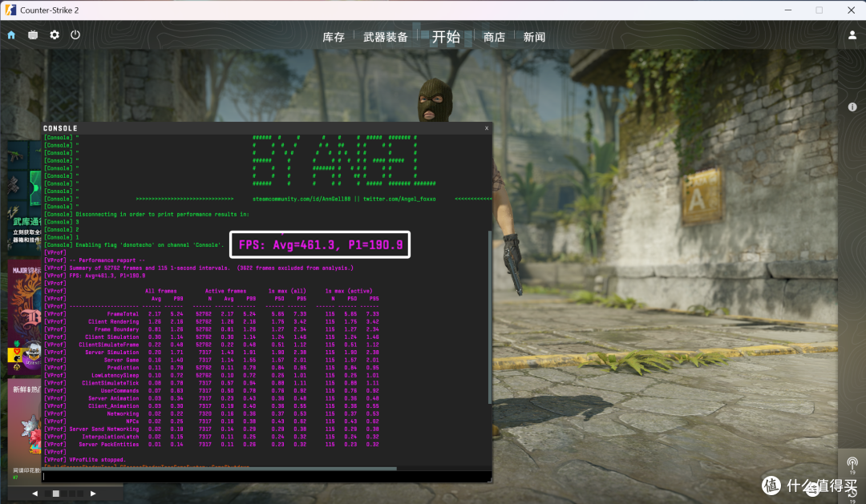Screen dimensions: 866x504
Task: Show next news item with right arrow
Action: click(93, 494)
